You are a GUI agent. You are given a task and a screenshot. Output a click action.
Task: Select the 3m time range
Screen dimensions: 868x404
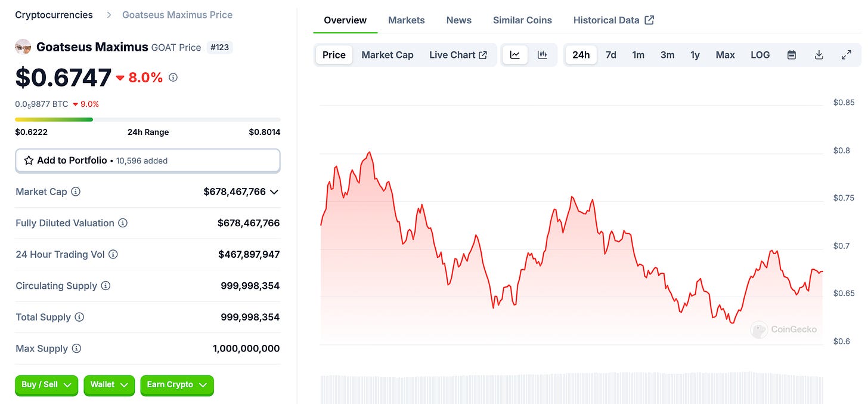click(x=667, y=55)
